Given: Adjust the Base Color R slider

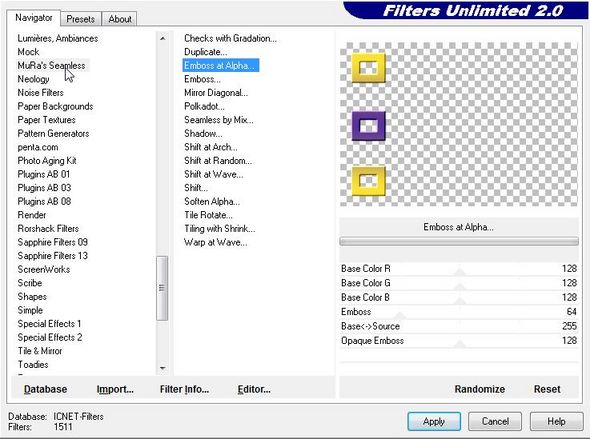Looking at the screenshot, I should click(x=459, y=269).
